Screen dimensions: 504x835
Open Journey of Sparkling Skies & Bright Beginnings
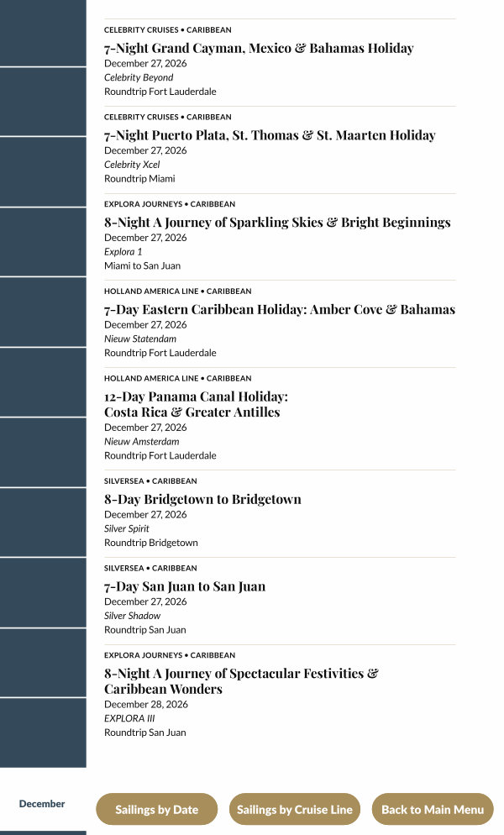[277, 223]
